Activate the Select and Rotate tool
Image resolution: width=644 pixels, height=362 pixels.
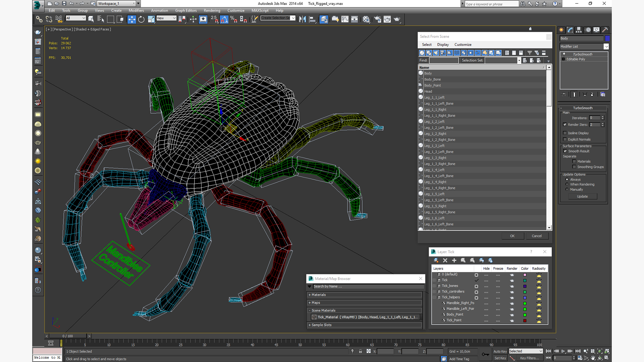pyautogui.click(x=141, y=19)
